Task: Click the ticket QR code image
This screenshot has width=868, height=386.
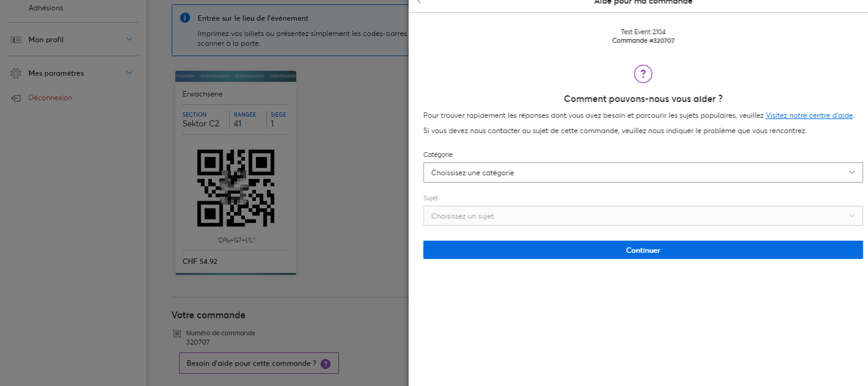Action: (x=236, y=188)
